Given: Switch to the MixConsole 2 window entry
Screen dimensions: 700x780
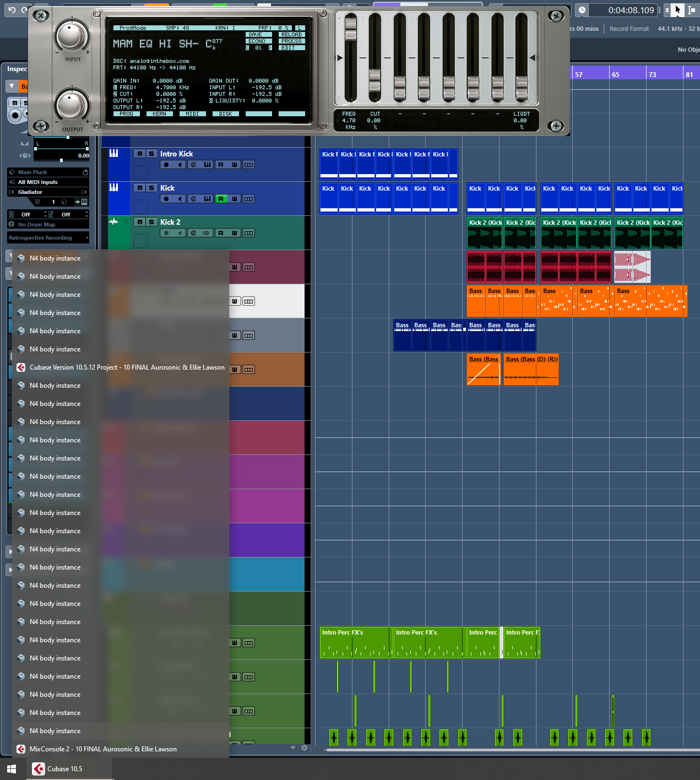Looking at the screenshot, I should coord(121,749).
